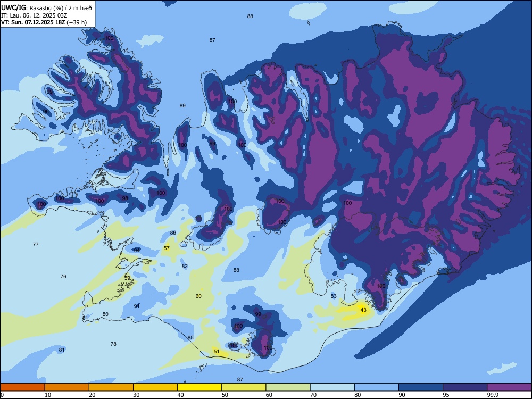The height and width of the screenshot is (399, 532).
Task: Click the 94 humidity value on the map
Action: [137, 250]
